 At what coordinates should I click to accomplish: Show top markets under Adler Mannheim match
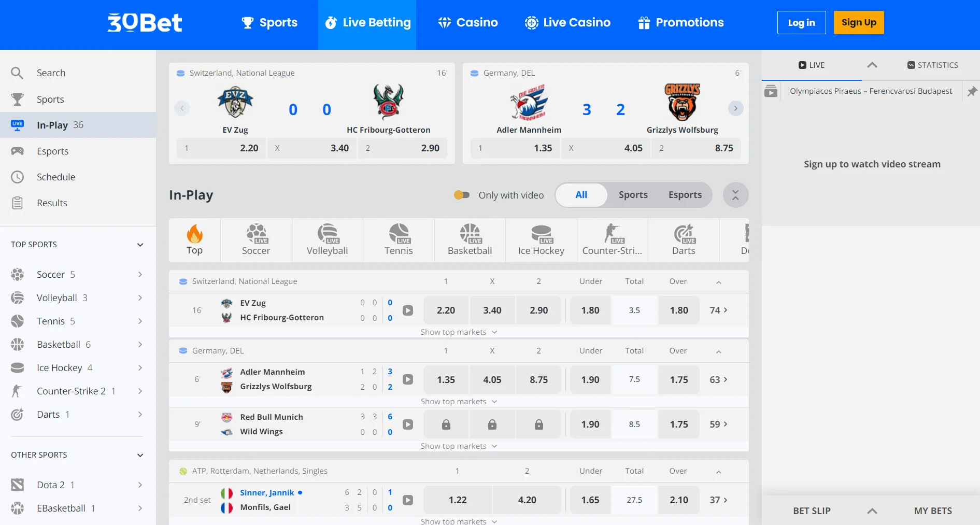tap(459, 402)
